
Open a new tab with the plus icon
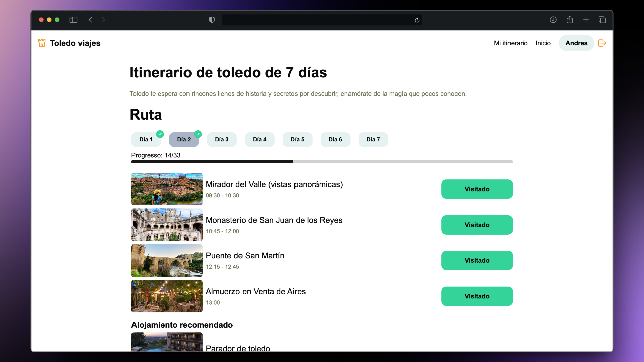click(586, 20)
